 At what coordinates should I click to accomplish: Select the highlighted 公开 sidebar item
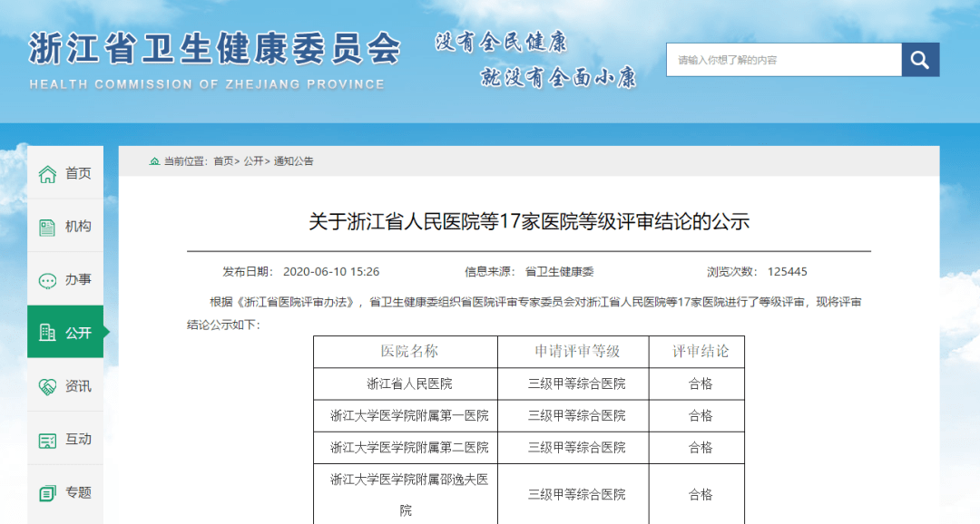point(65,332)
